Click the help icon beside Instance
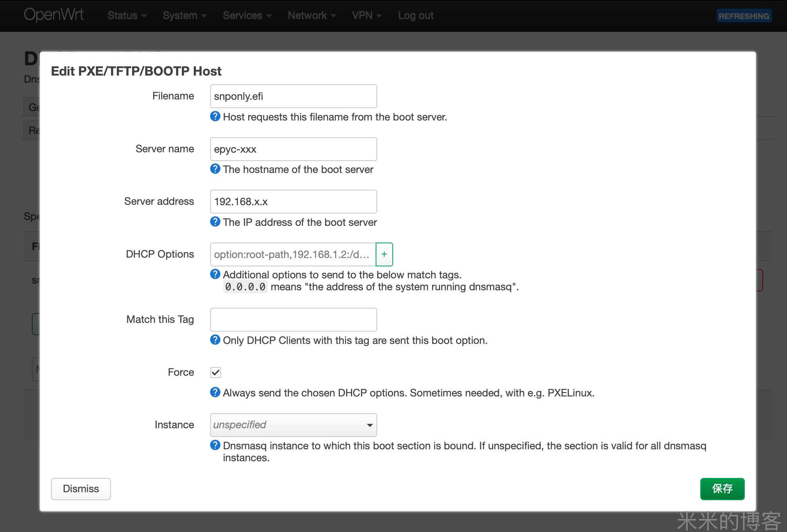 point(215,445)
